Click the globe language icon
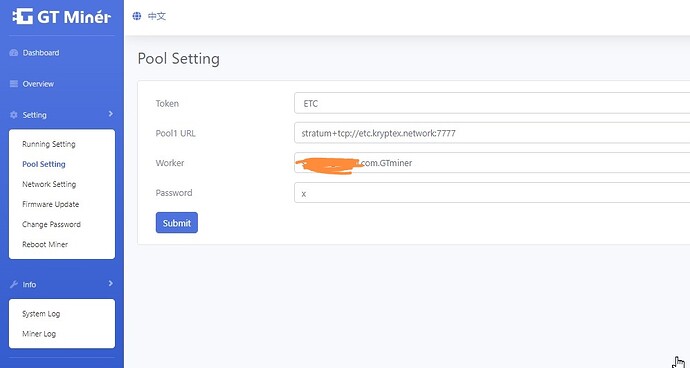The image size is (690, 368). [137, 16]
